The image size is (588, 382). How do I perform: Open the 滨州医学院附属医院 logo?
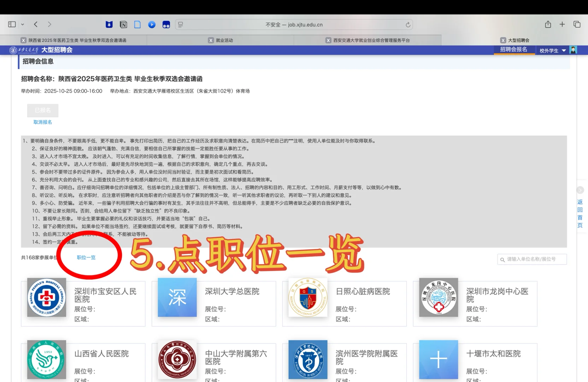[308, 359]
